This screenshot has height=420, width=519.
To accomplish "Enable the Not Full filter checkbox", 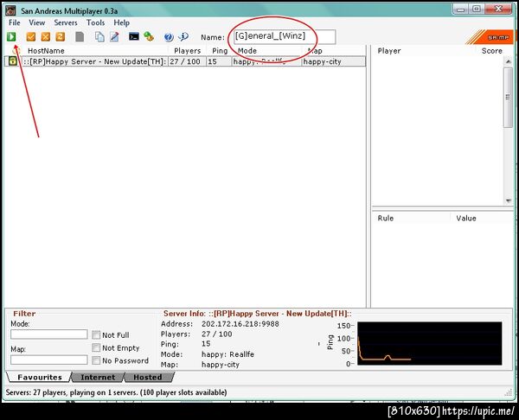I will (x=96, y=334).
